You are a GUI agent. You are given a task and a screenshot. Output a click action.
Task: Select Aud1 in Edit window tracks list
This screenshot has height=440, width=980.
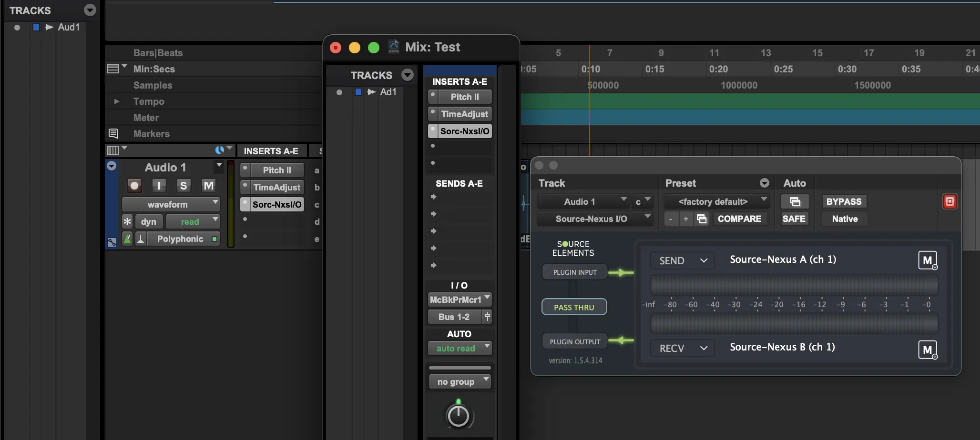click(x=69, y=27)
